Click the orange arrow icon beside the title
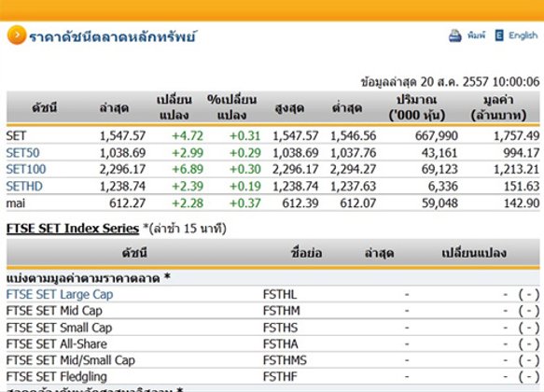The image size is (544, 392). click(16, 35)
